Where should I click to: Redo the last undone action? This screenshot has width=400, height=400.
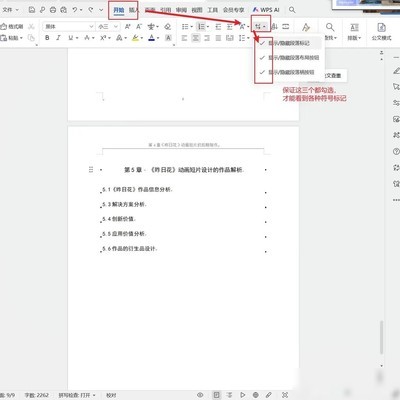tap(90, 10)
